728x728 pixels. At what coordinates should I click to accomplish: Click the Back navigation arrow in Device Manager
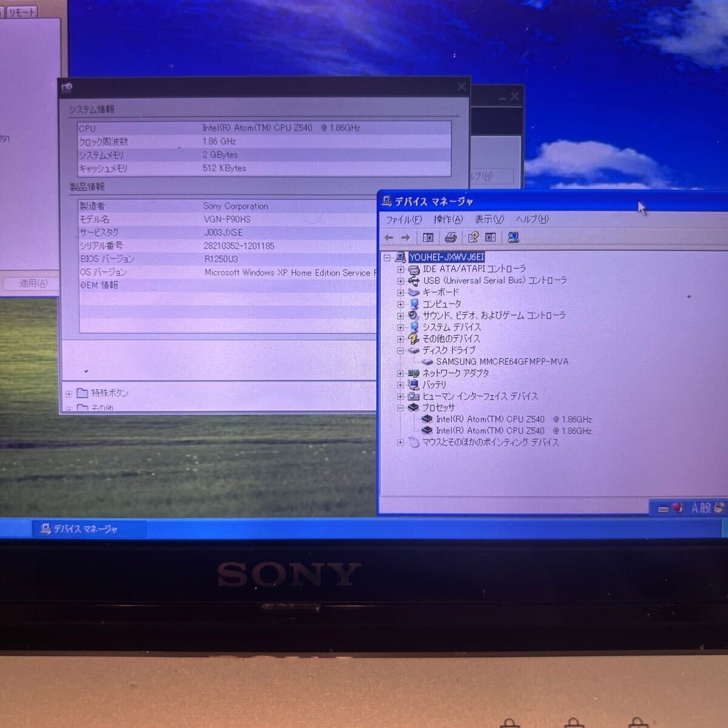389,238
